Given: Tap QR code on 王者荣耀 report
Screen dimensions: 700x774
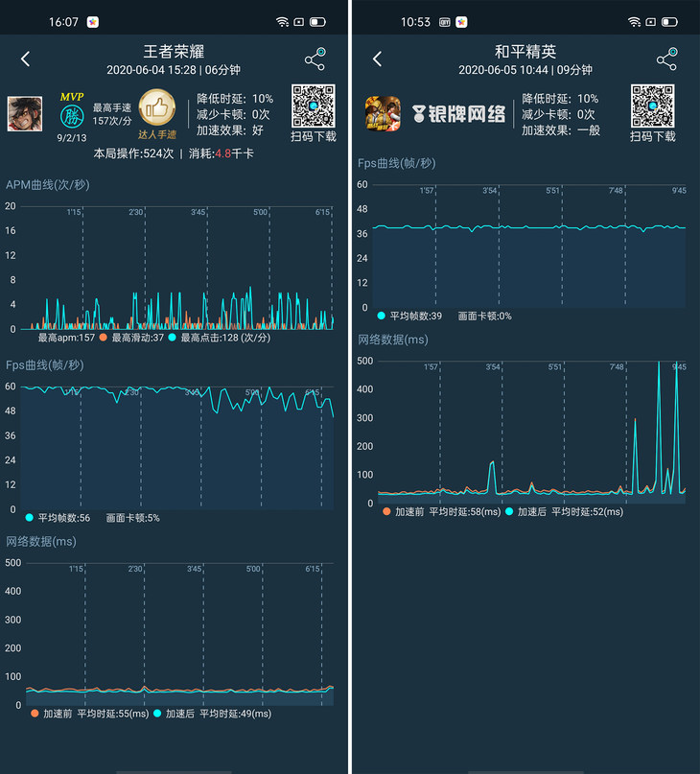Looking at the screenshot, I should tap(314, 106).
